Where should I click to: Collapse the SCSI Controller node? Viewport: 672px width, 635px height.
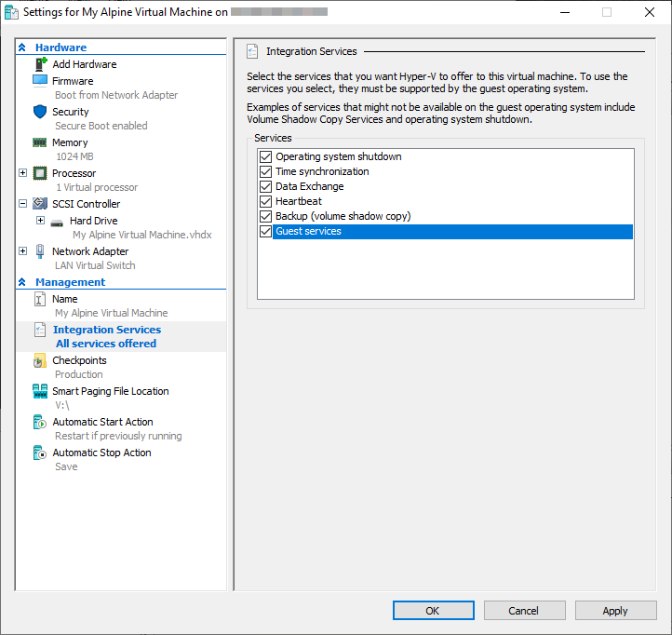(x=23, y=204)
